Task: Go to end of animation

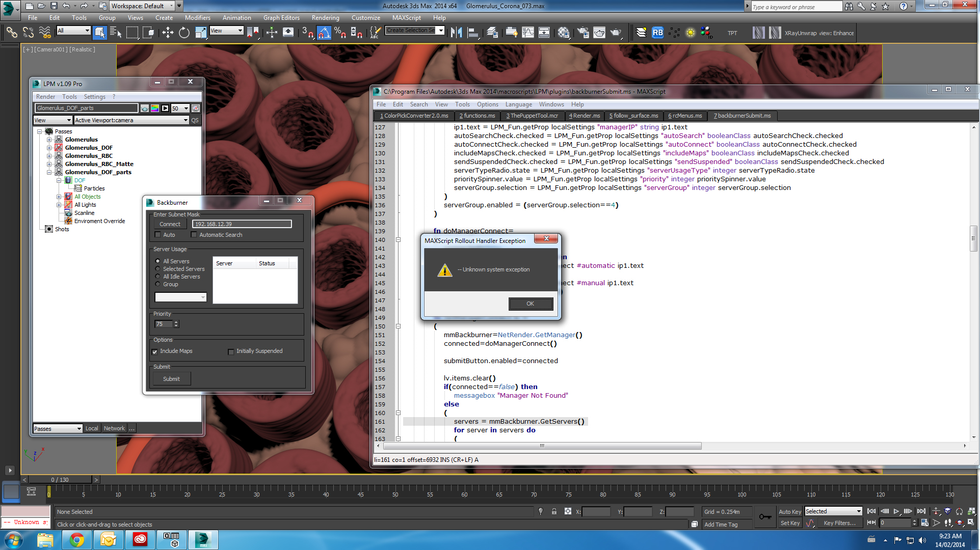Action: point(921,511)
